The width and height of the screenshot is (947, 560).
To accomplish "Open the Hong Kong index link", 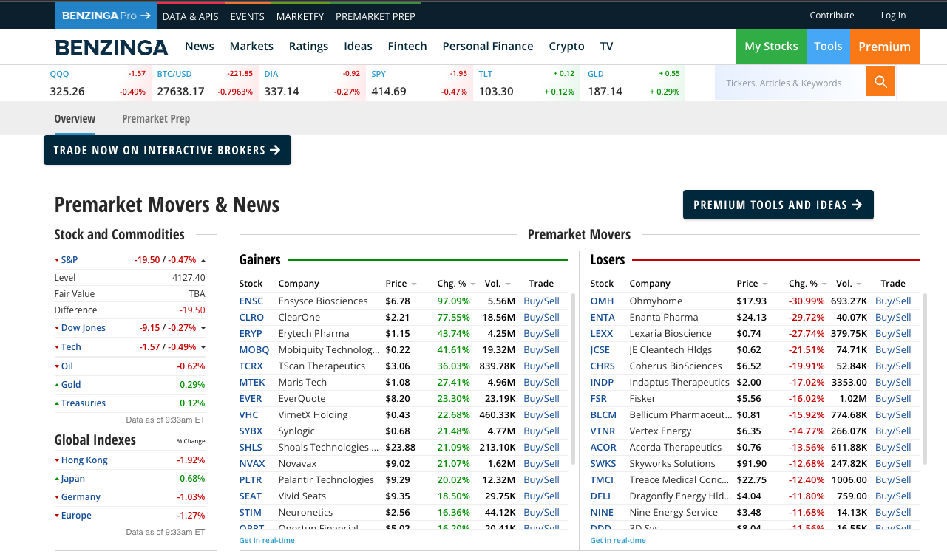I will 84,460.
